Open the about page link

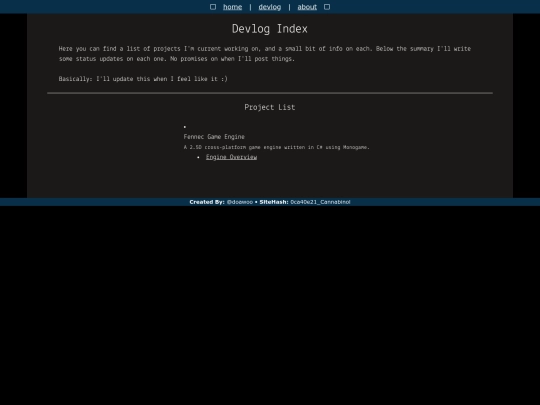click(307, 7)
